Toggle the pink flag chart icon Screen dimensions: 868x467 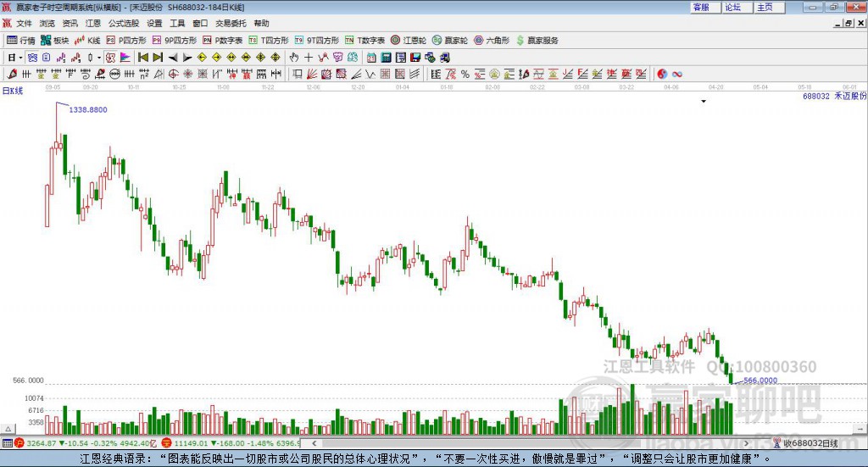[125, 58]
